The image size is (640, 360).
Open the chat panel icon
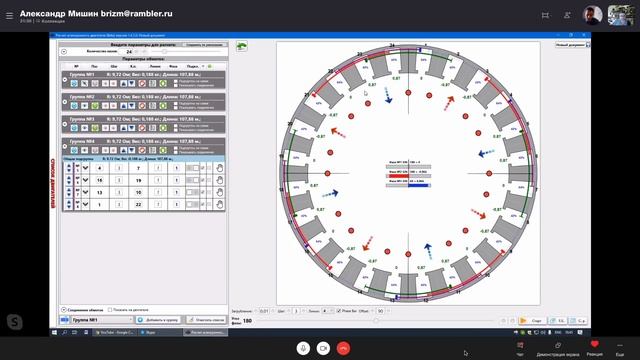tap(520, 346)
